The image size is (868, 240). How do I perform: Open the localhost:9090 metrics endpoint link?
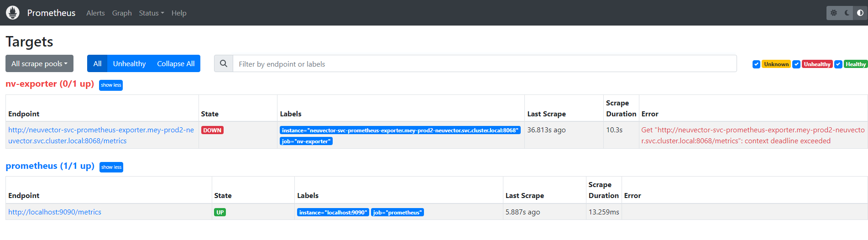(55, 212)
